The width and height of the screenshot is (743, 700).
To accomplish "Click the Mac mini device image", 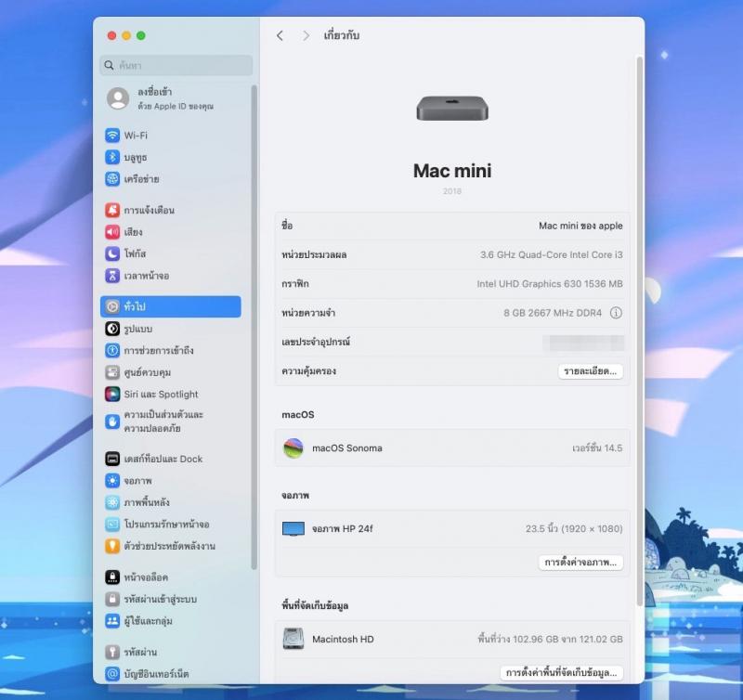I will (452, 109).
